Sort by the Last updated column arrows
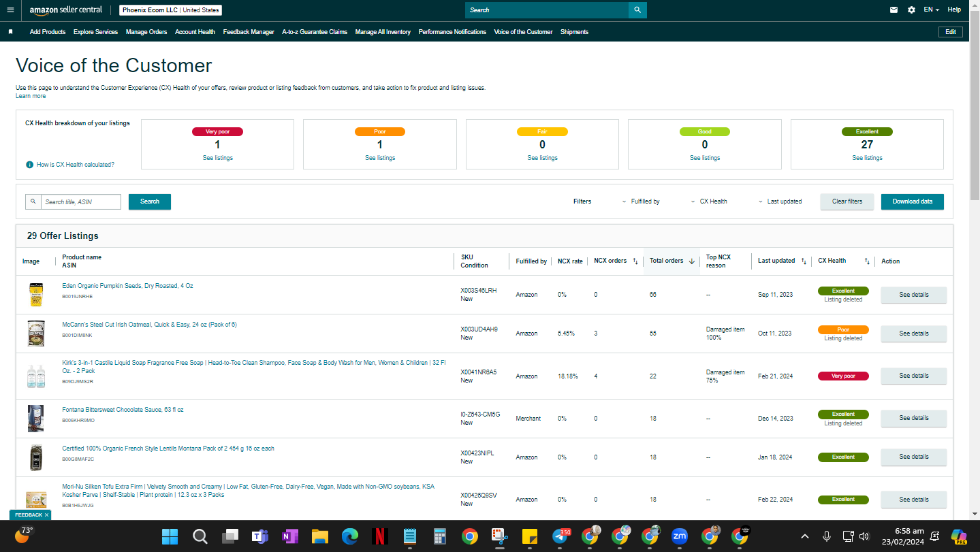The height and width of the screenshot is (552, 980). (x=804, y=261)
